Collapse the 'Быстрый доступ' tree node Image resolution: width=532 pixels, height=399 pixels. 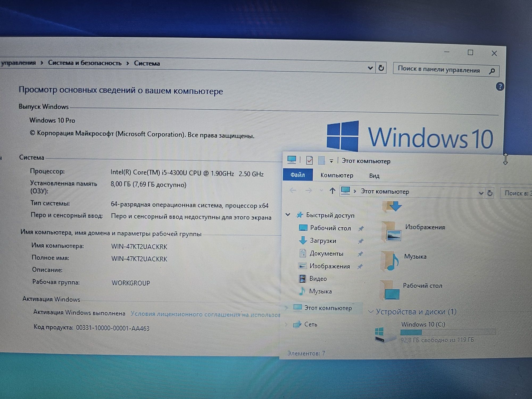(288, 214)
